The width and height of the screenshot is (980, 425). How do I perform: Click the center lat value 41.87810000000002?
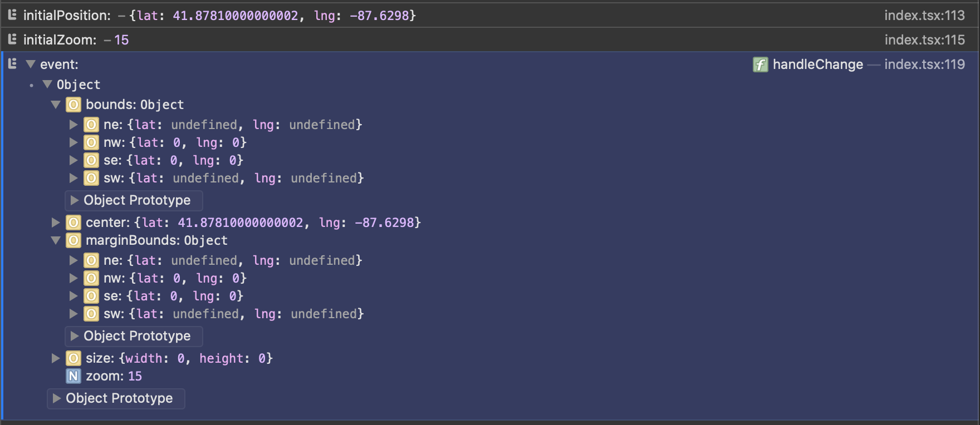point(241,223)
